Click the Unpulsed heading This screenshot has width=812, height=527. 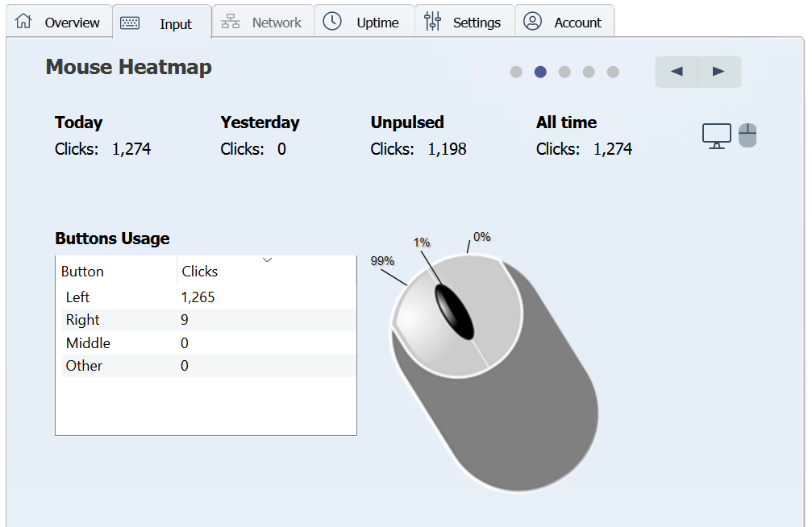coord(407,122)
